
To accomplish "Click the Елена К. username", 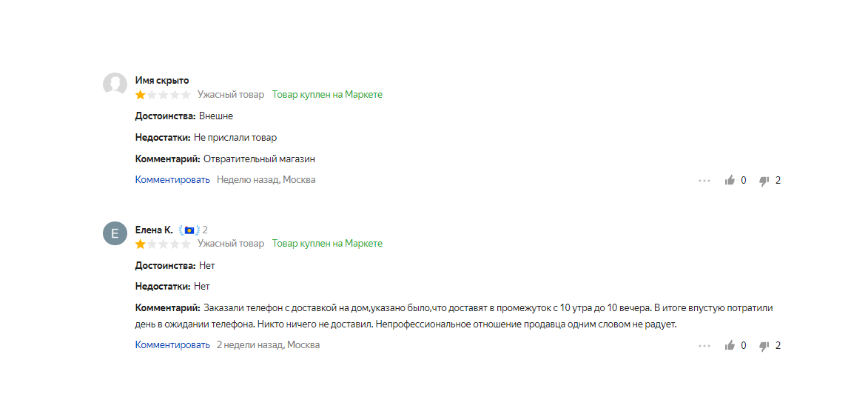I will (x=154, y=230).
